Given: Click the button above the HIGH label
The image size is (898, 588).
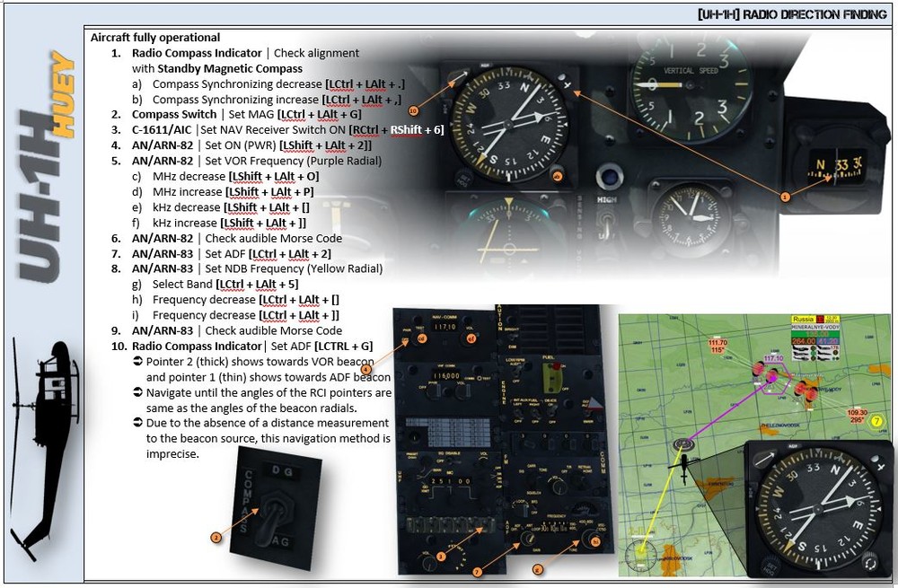Looking at the screenshot, I should [608, 176].
